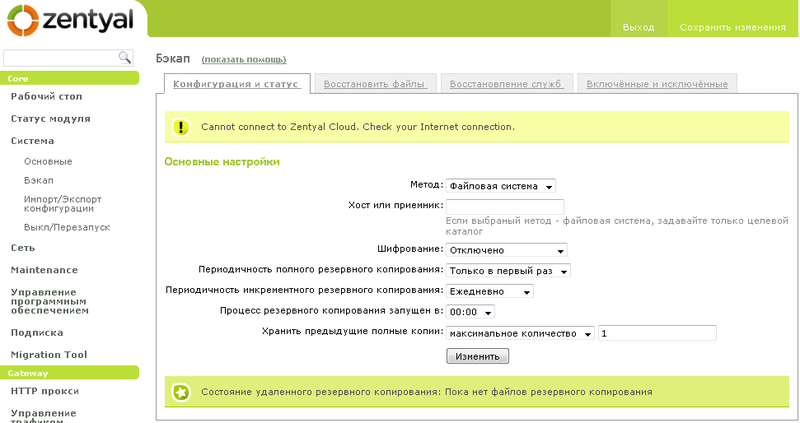This screenshot has height=423, width=800.
Task: Switch to Восстановление служб tab
Action: 507,84
